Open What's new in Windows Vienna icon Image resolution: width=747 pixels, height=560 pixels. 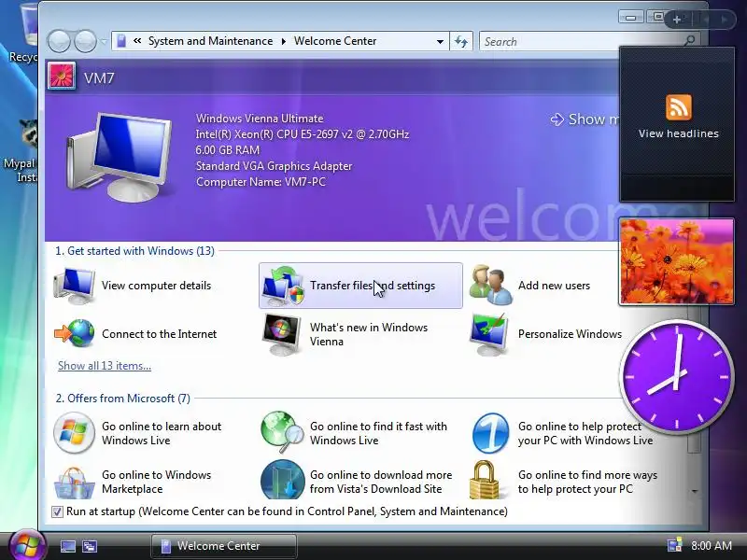point(282,334)
